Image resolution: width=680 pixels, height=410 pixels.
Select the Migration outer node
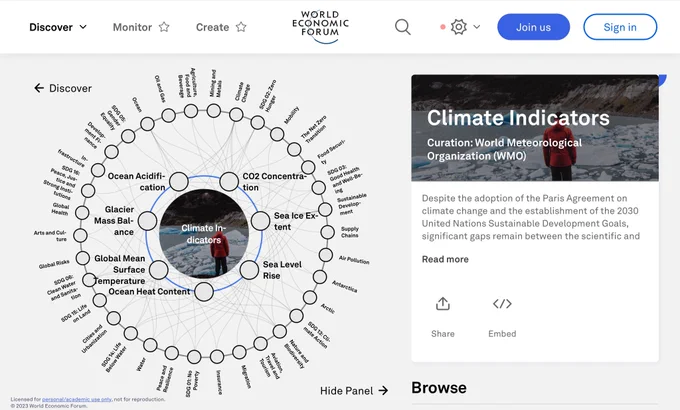tap(239, 352)
